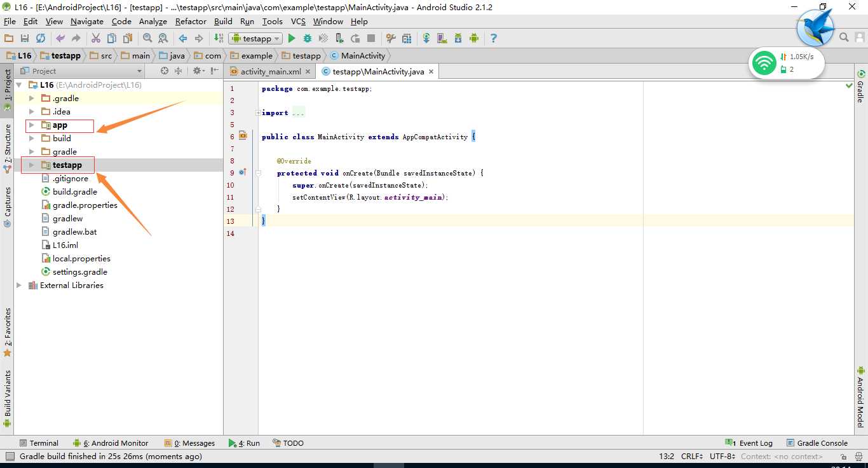Screen dimensions: 868x468
Task: Expand the app module folder
Action: tap(32, 125)
